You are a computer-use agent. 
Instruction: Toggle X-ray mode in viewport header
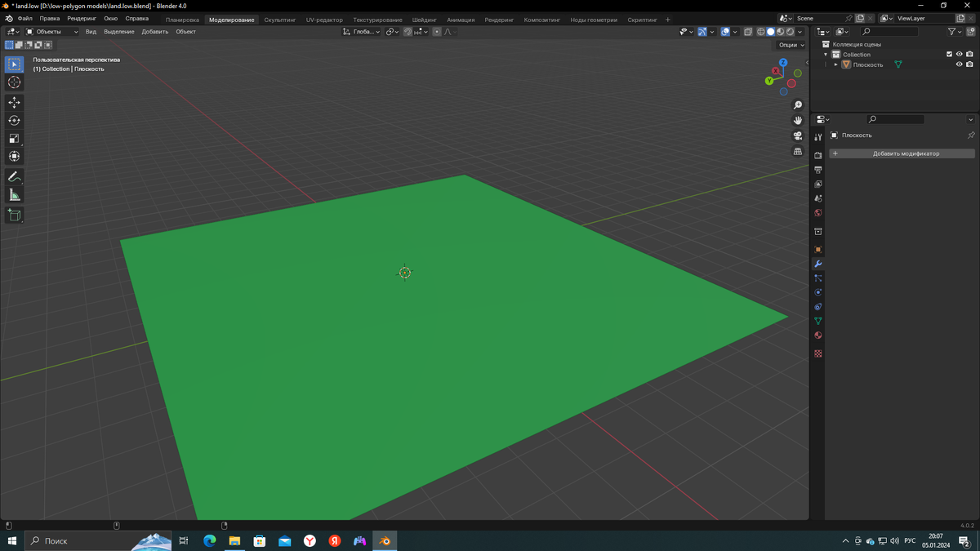(747, 32)
